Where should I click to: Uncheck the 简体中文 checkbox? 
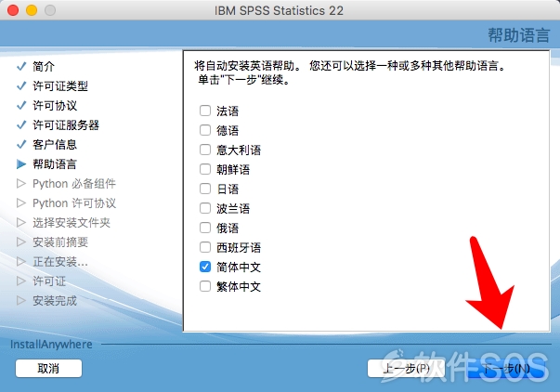pos(205,267)
